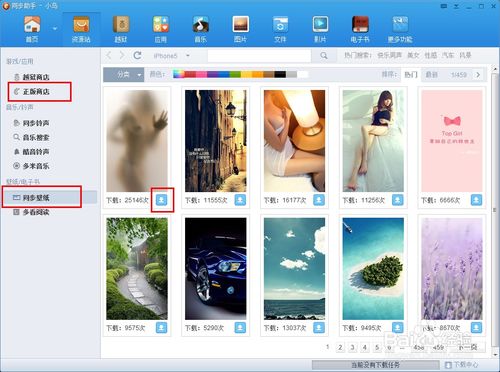The width and height of the screenshot is (500, 372).
Task: Switch to the 热门 sort tab
Action: (411, 75)
